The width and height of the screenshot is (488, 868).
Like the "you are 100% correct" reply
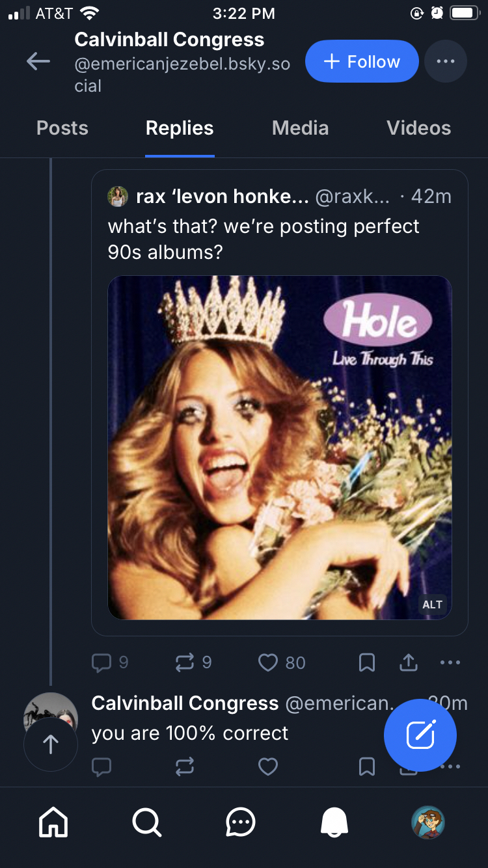click(268, 767)
